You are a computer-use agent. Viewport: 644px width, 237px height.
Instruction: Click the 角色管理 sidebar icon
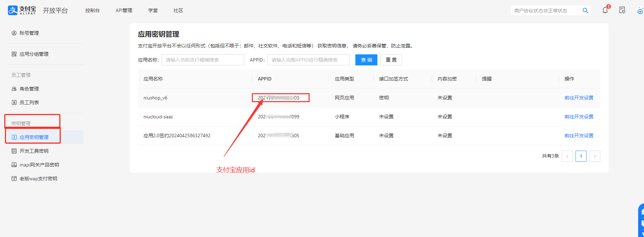tap(14, 89)
